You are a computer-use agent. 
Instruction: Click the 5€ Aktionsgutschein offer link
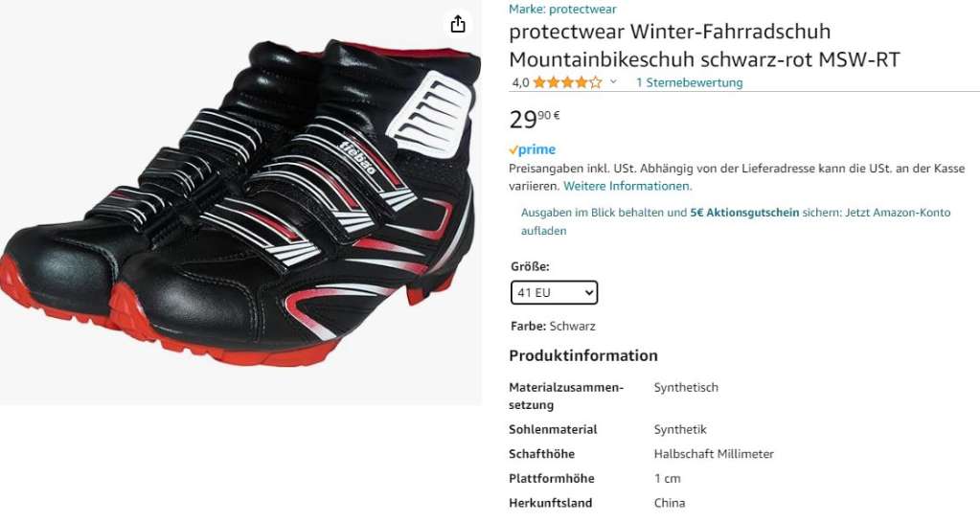tap(744, 213)
